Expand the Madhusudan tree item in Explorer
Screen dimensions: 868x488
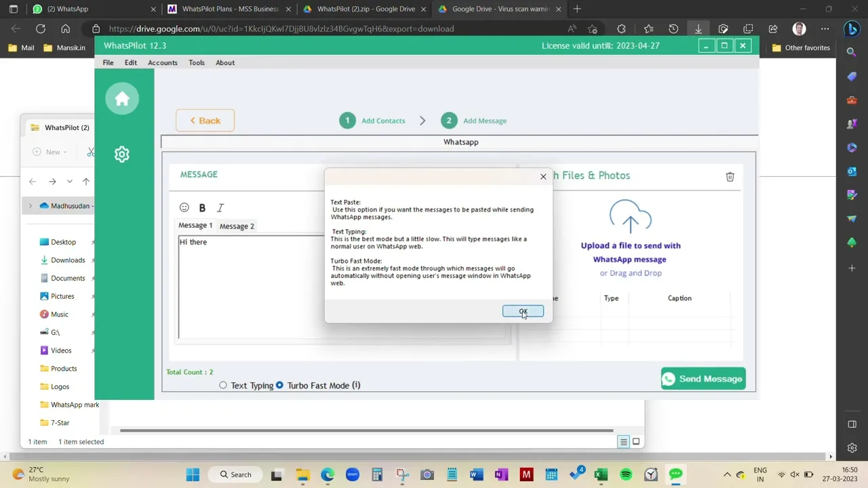click(x=30, y=205)
